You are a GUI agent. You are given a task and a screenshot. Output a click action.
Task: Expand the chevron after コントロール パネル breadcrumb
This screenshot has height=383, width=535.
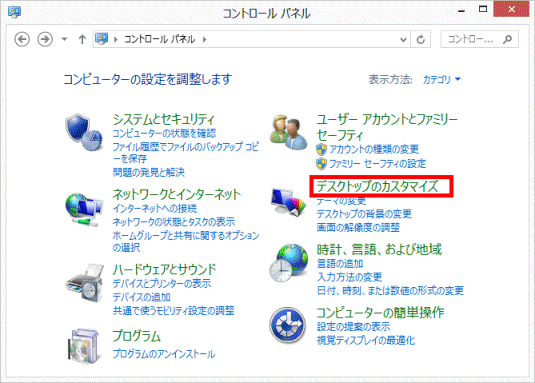pyautogui.click(x=204, y=40)
